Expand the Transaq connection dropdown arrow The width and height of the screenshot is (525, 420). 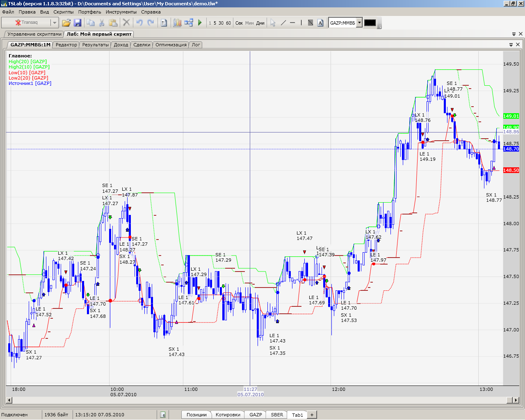54,23
